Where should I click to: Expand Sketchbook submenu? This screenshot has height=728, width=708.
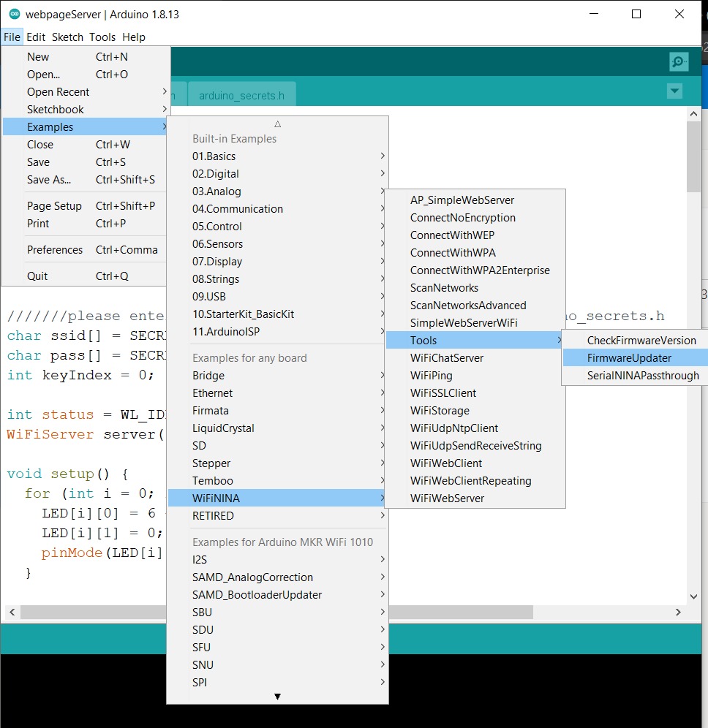[x=85, y=110]
